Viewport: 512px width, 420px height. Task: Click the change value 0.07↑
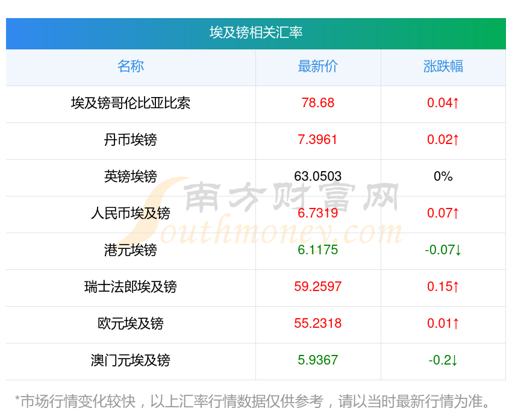click(x=443, y=213)
